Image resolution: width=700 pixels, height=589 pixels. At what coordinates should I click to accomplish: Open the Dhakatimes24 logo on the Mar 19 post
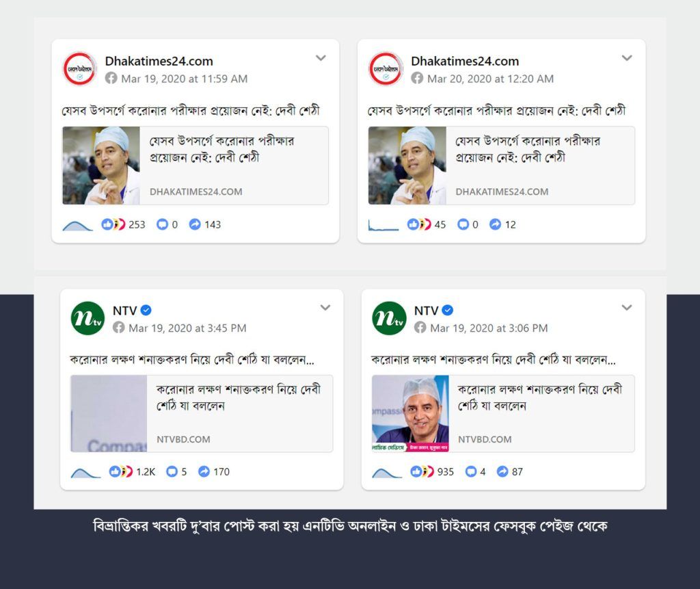[x=79, y=69]
